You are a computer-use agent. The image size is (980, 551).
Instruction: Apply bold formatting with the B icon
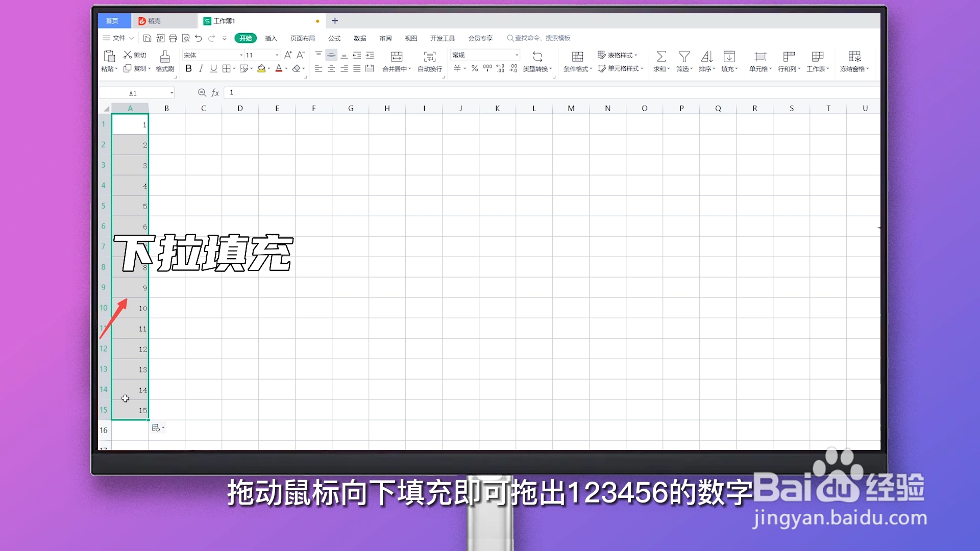pyautogui.click(x=188, y=68)
